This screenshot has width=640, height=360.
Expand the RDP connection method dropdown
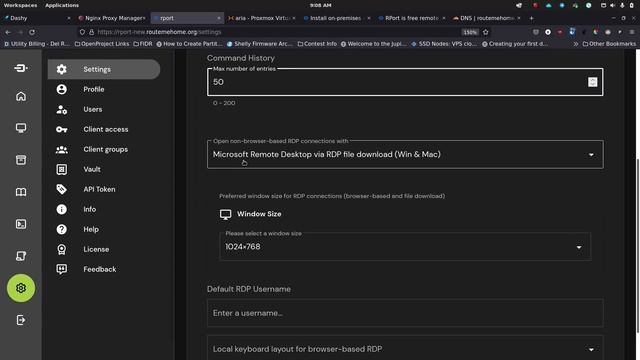[x=405, y=155]
